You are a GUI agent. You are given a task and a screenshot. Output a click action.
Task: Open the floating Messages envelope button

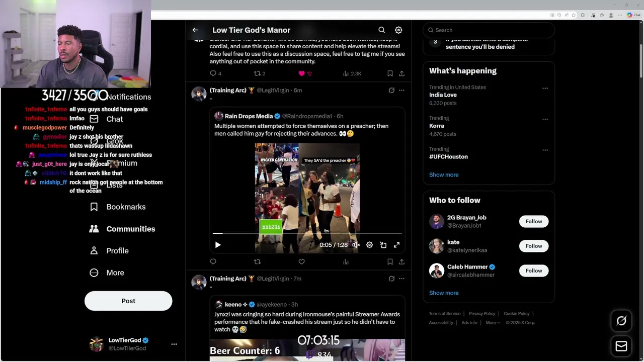621,346
